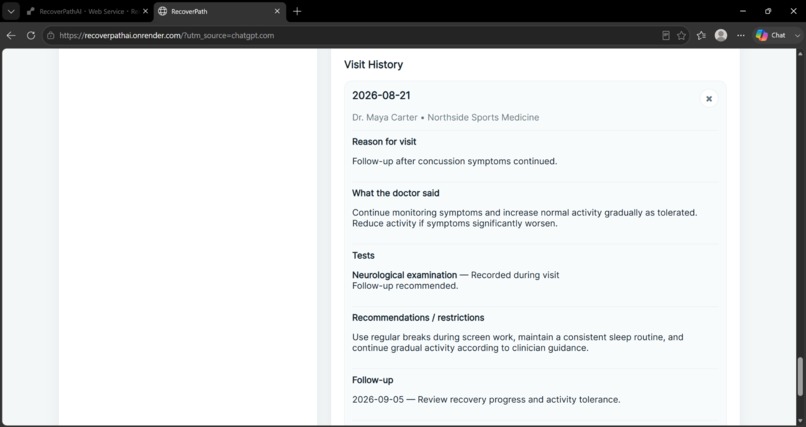Open a new browser tab with the plus icon
Screen dimensions: 806x427
click(x=297, y=11)
